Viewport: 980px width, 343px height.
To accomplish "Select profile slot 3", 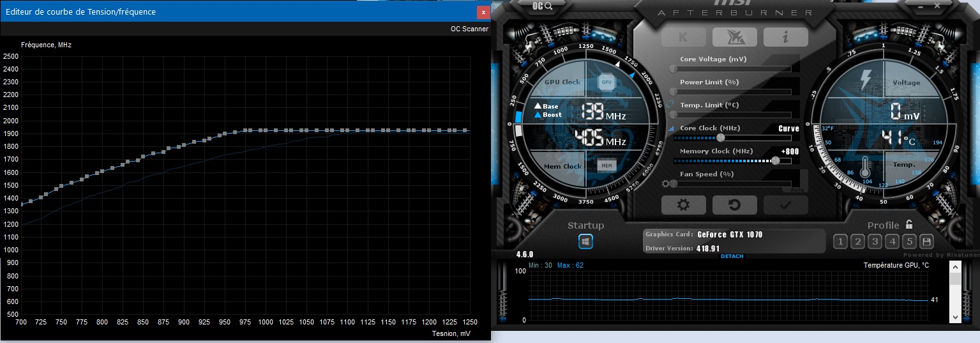I will coord(875,241).
